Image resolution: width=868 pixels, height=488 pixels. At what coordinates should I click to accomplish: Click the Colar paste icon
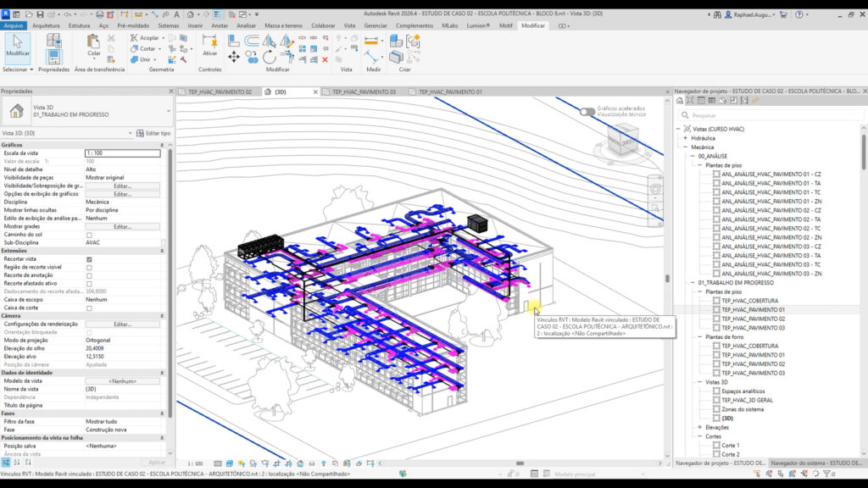[93, 42]
